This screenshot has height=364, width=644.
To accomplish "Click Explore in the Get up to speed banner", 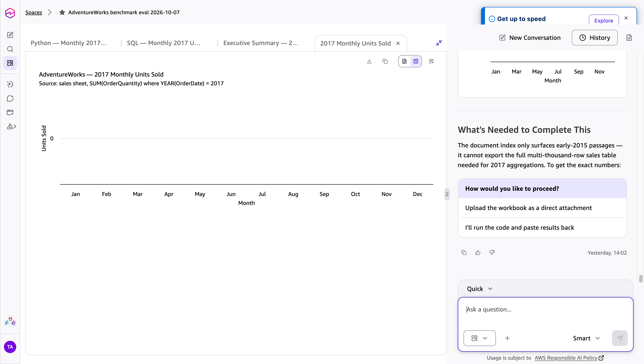I will 603,21.
